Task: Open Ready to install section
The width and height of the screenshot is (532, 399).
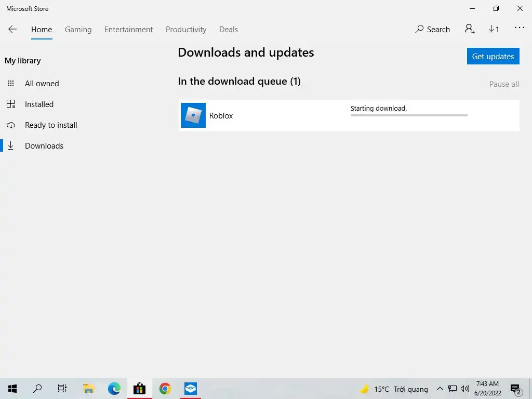Action: (51, 125)
